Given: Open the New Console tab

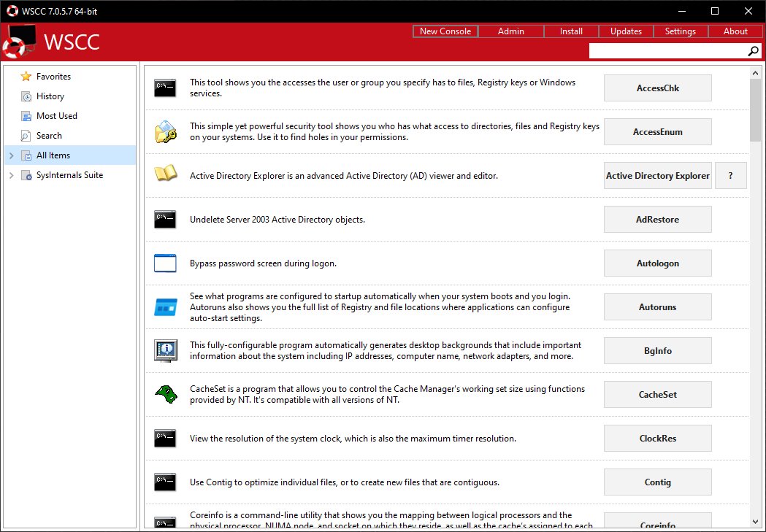Looking at the screenshot, I should (x=445, y=31).
